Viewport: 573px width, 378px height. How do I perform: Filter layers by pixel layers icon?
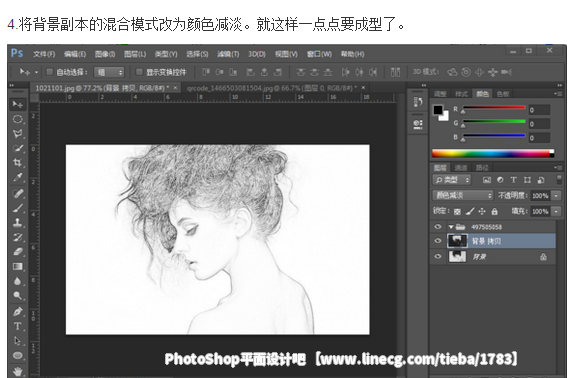(x=487, y=180)
